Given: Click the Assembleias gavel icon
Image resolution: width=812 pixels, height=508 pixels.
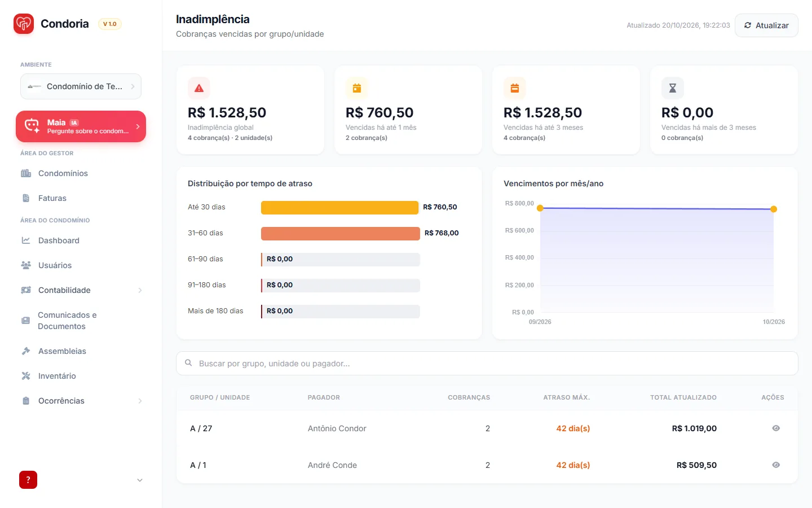Looking at the screenshot, I should (x=26, y=351).
